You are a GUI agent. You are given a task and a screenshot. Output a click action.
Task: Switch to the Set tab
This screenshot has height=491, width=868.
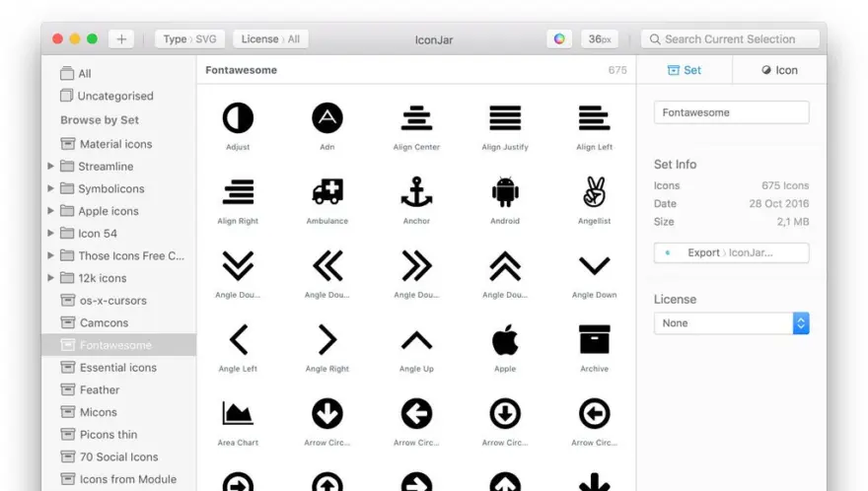[685, 70]
